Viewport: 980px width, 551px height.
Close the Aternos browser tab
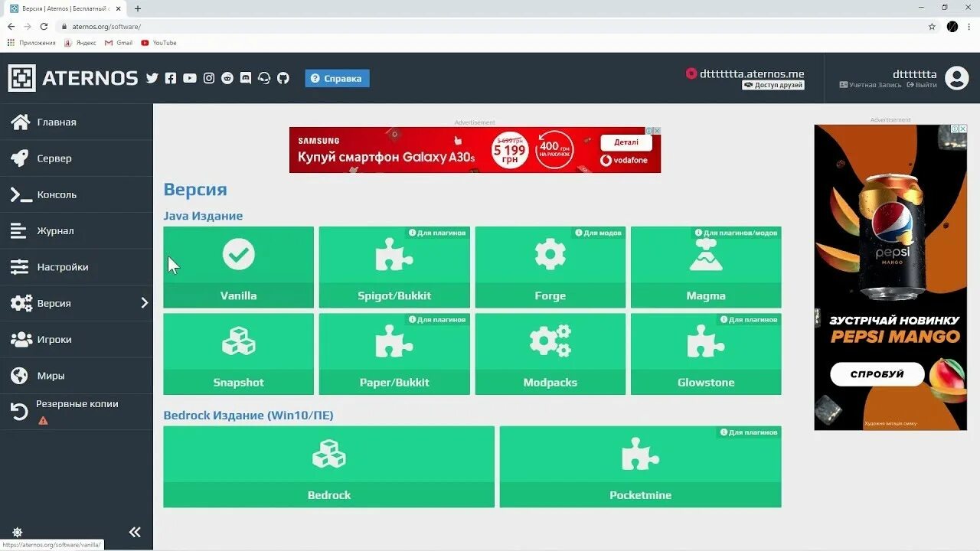118,8
